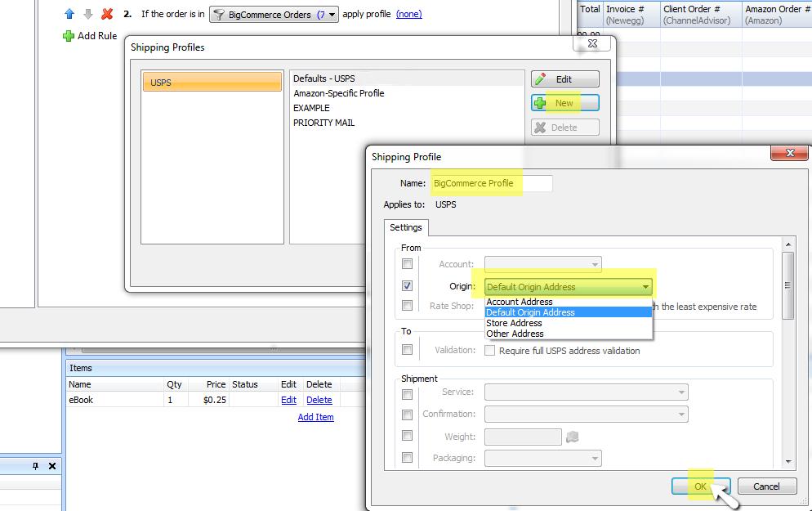Click Amazon Order # column header
Screen dimensions: 812x511
[777, 15]
